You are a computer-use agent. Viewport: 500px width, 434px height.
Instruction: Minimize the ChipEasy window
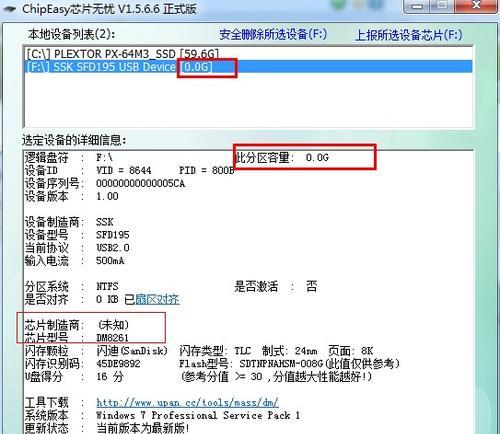(x=418, y=6)
